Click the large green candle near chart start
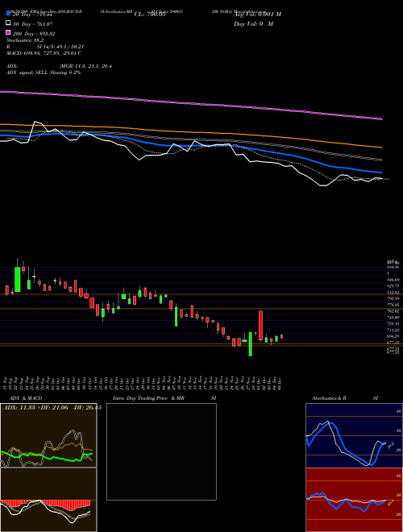 pyautogui.click(x=17, y=279)
